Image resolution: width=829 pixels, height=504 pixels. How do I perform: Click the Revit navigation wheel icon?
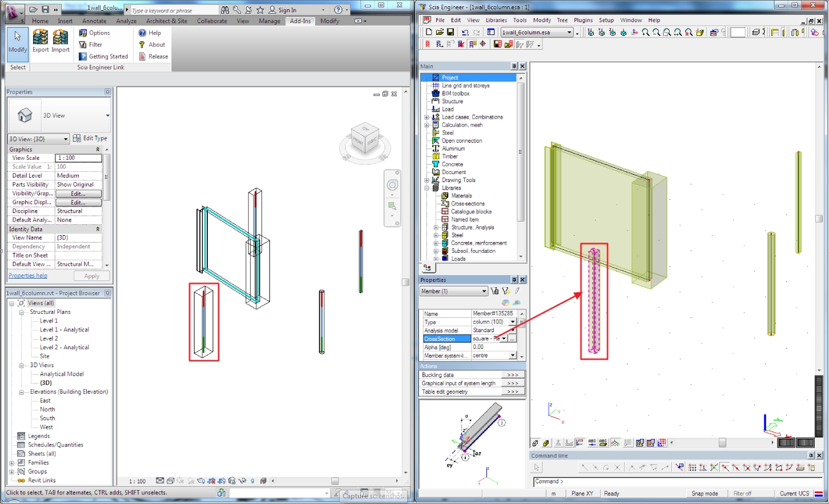[392, 185]
